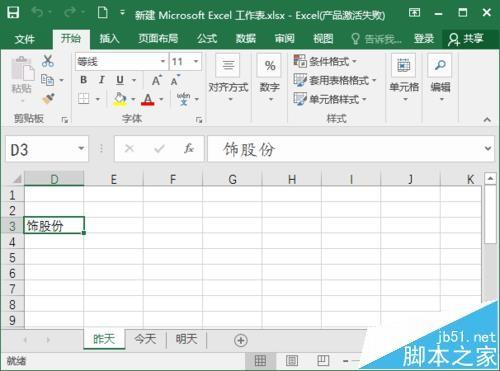500x371 pixels.
Task: Open the underline style dropdown arrow
Action: tap(134, 80)
